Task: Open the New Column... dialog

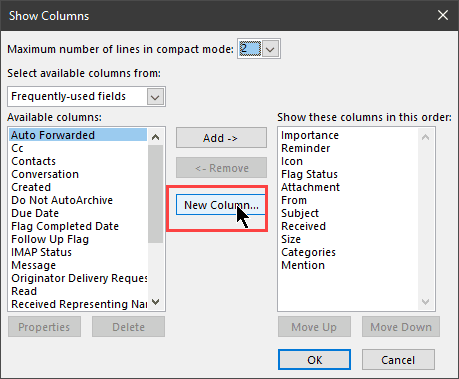Action: [221, 205]
